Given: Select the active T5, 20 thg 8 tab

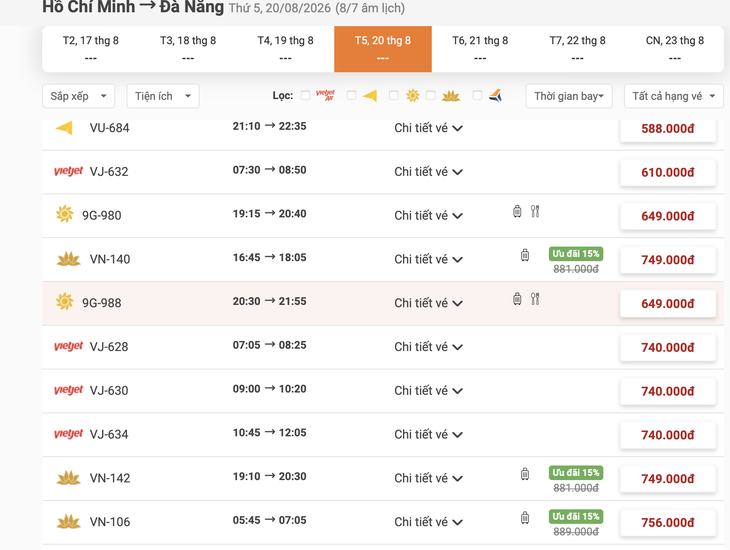Looking at the screenshot, I should (x=383, y=49).
